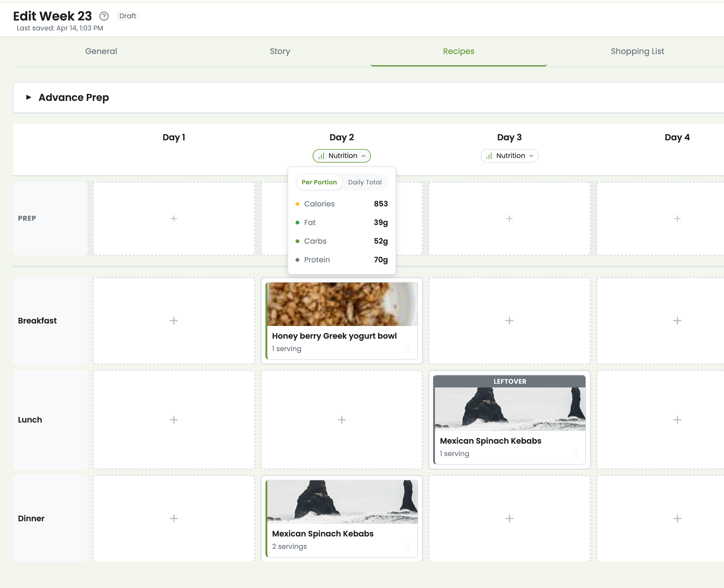This screenshot has width=724, height=588.
Task: Select the Per Portion toggle option
Action: pos(319,182)
